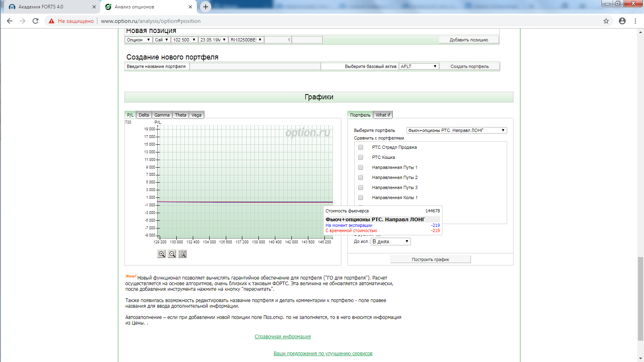The height and width of the screenshot is (362, 644).
Task: Switch to the Gamma chart tab
Action: pyautogui.click(x=162, y=115)
